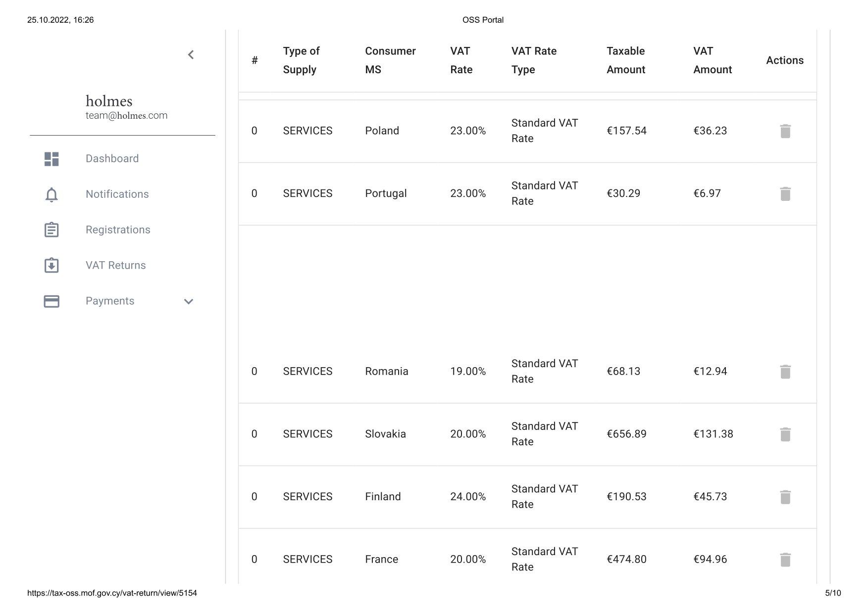
Task: Click the €12.94 VAT amount
Action: pyautogui.click(x=710, y=371)
